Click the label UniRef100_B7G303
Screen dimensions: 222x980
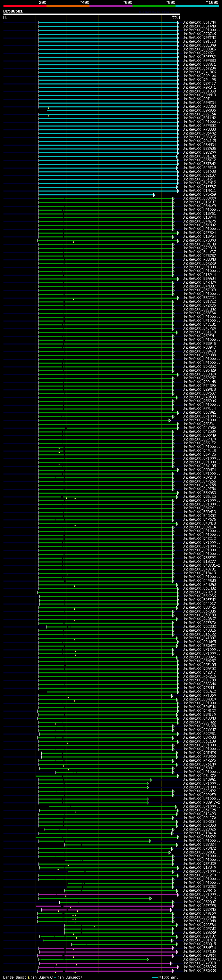coord(199,240)
